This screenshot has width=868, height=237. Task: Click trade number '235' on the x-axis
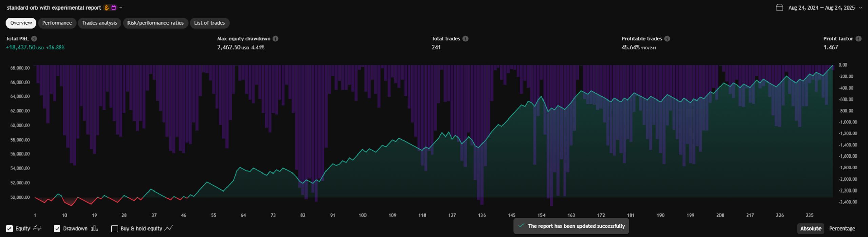(809, 215)
